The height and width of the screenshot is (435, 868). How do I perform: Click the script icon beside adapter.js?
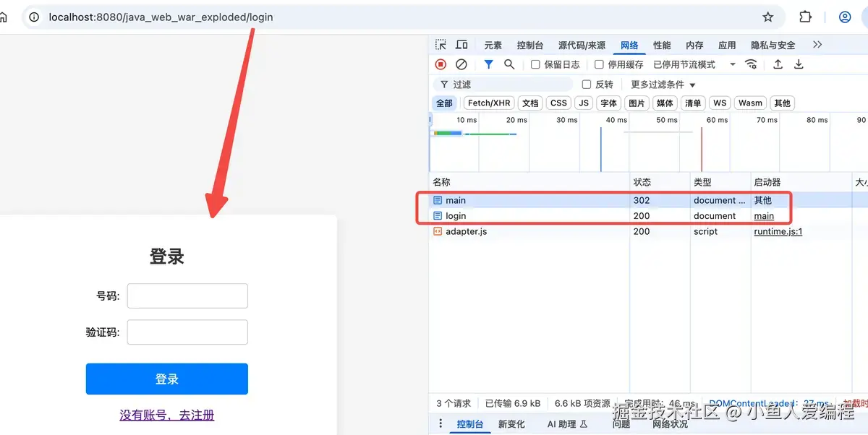(438, 232)
